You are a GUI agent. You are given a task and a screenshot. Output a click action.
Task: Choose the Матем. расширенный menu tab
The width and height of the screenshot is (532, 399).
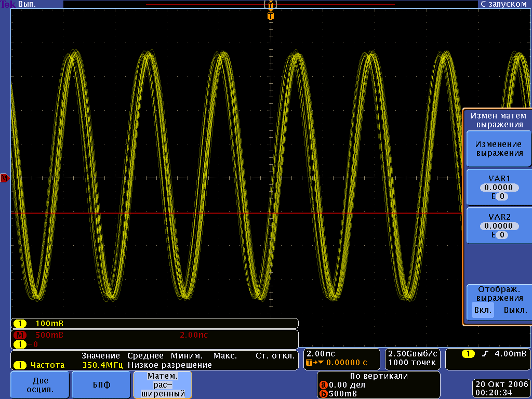pyautogui.click(x=163, y=384)
